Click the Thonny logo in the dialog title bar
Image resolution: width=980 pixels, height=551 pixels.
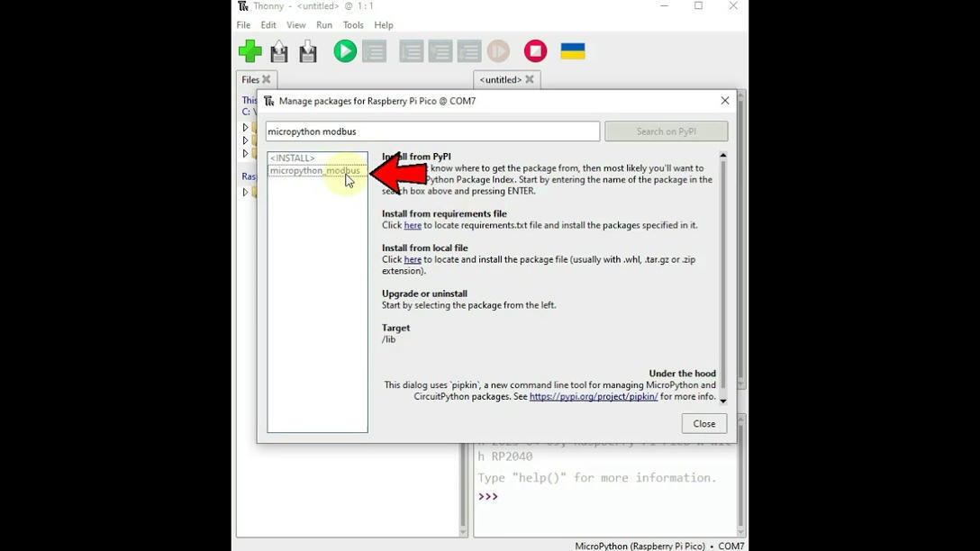[x=268, y=101]
